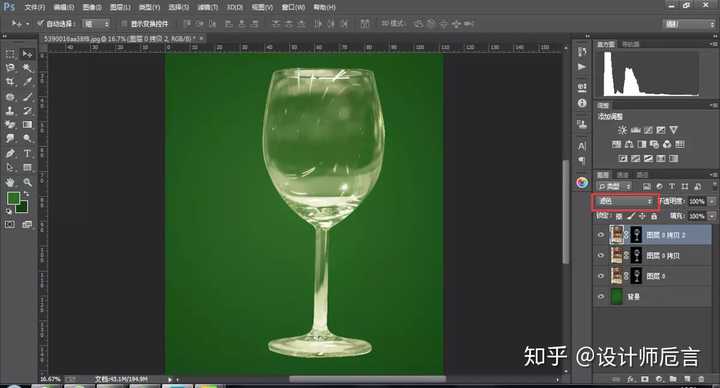Hide the 图层 0 拷贝 2 layer
Screen dimensions: 720x388
point(601,235)
